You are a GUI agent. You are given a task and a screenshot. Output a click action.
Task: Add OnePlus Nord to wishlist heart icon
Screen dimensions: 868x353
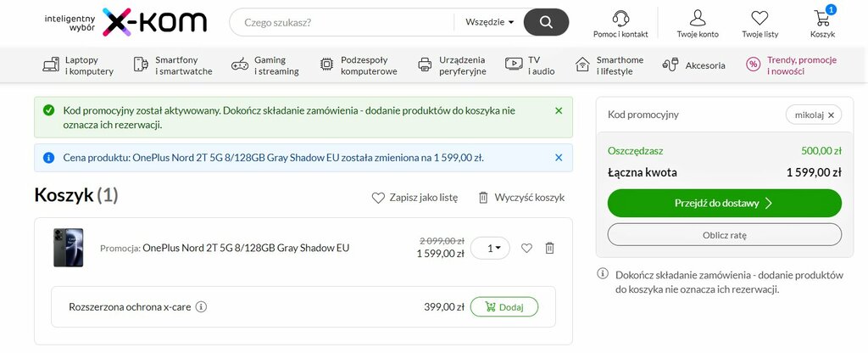(526, 248)
